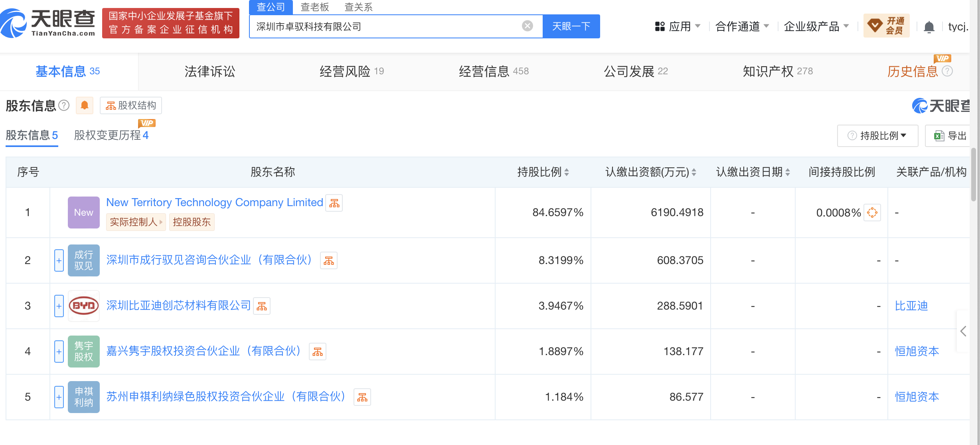Click the notification bell in the top bar
980x445 pixels.
(929, 26)
